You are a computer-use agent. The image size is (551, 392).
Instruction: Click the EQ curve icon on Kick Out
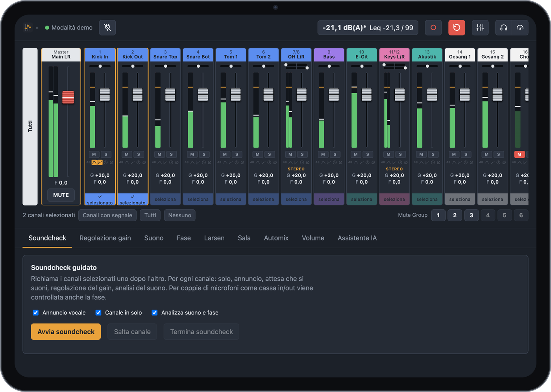[127, 163]
